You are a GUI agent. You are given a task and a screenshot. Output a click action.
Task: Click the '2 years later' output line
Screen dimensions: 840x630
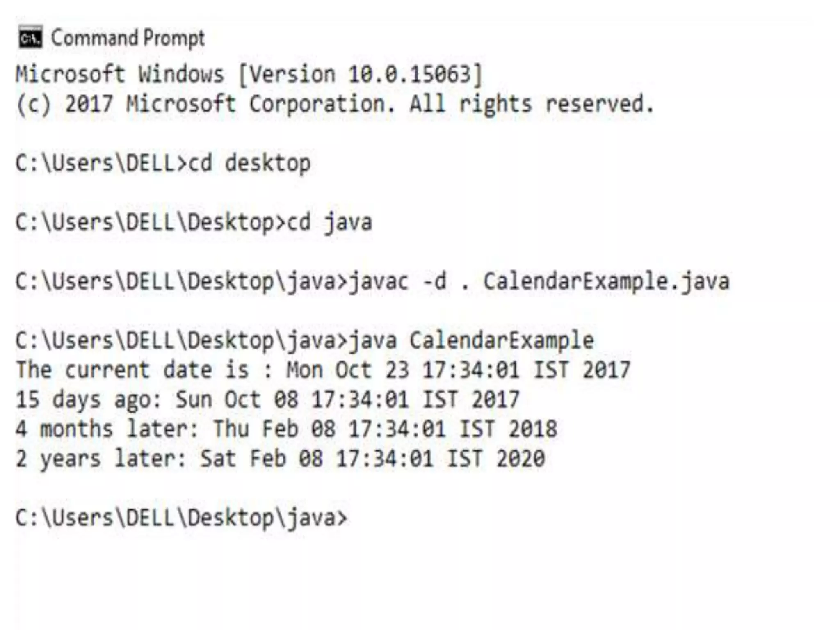(x=280, y=459)
